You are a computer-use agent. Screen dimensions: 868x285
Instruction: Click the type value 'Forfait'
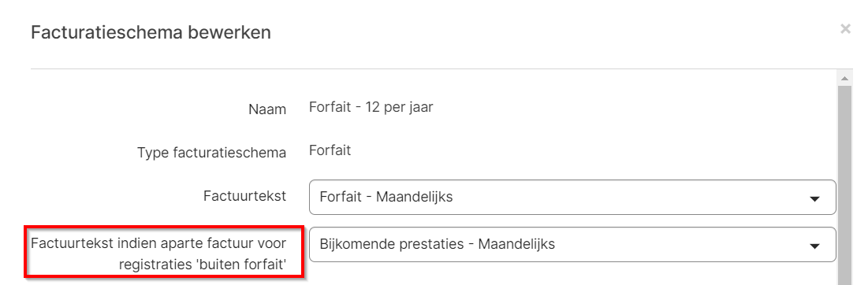tap(330, 150)
